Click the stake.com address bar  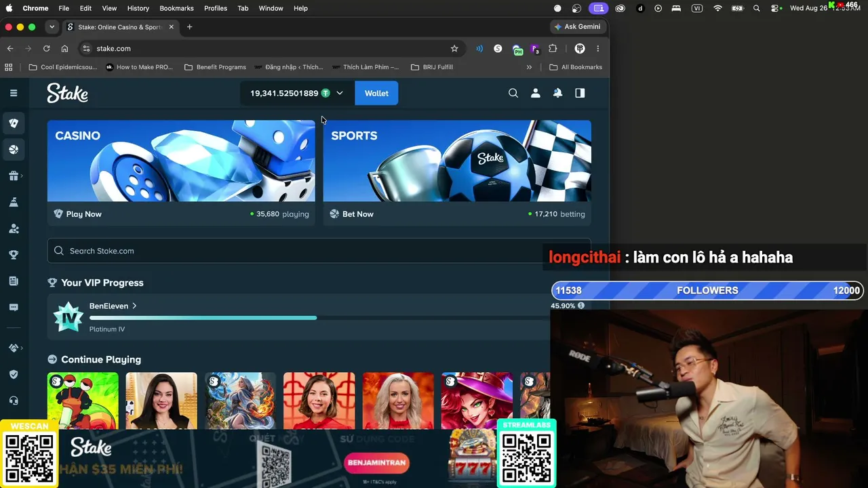tap(270, 49)
